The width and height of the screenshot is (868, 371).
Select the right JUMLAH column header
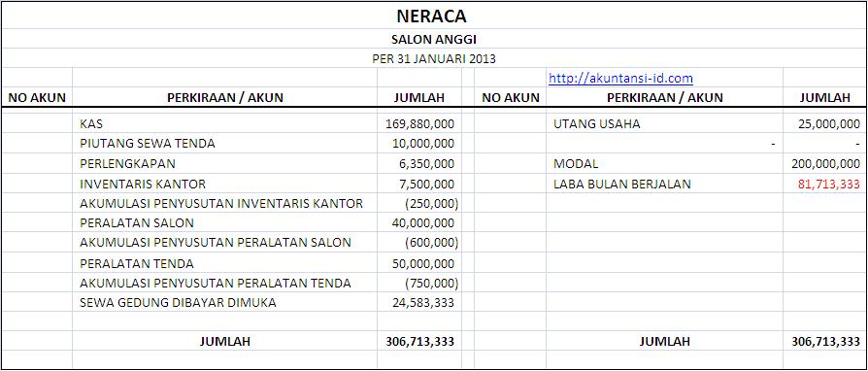(x=825, y=98)
